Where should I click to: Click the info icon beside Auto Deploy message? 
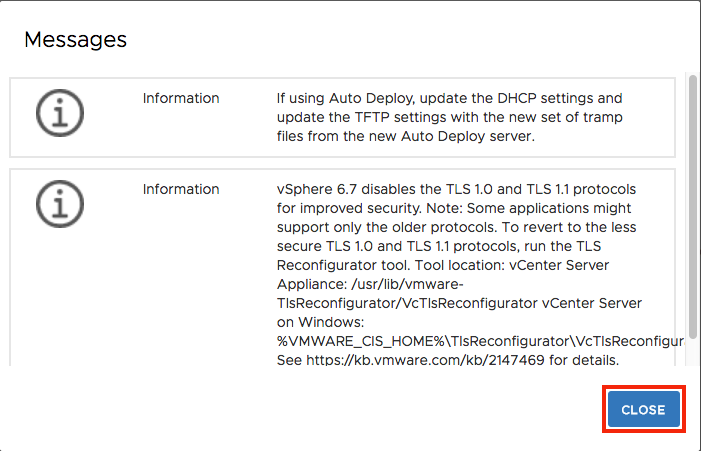(60, 113)
